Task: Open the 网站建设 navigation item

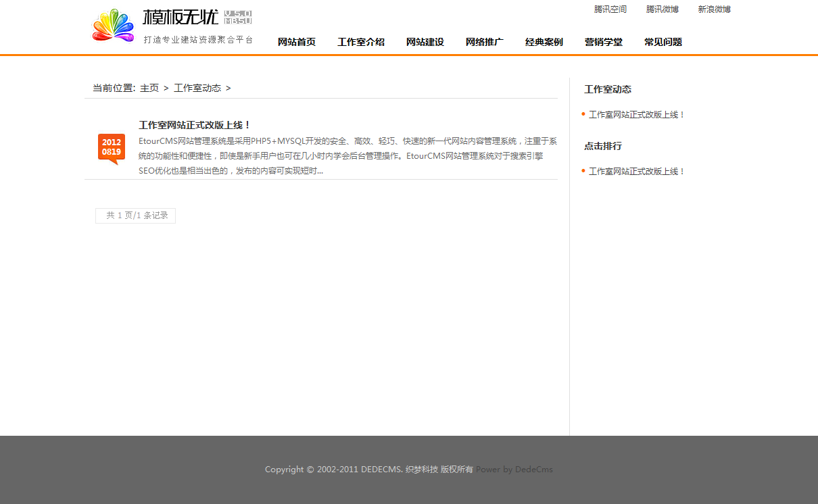Action: click(425, 42)
